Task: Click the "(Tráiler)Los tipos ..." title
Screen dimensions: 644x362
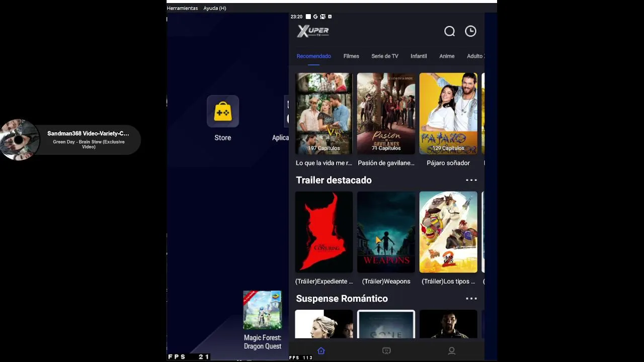Action: [x=448, y=282]
